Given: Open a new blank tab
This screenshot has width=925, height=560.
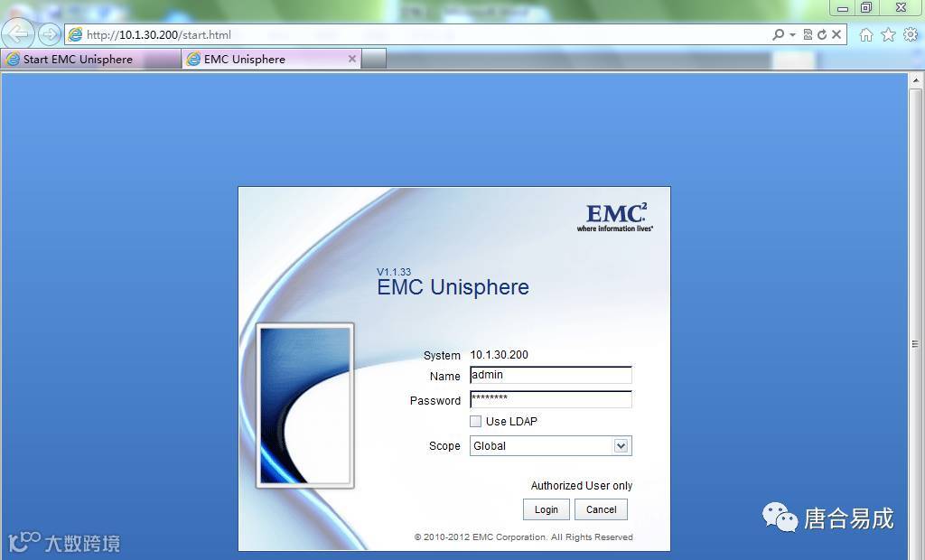Looking at the screenshot, I should coord(373,59).
